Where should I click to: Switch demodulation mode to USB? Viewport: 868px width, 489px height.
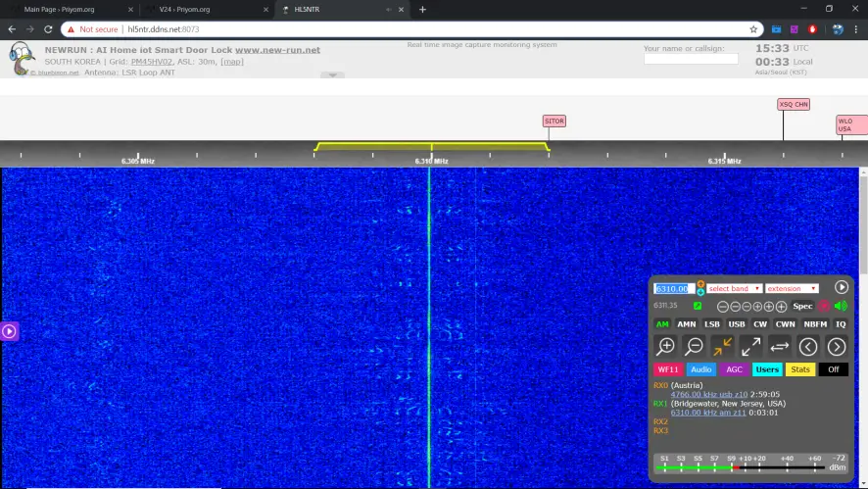pyautogui.click(x=737, y=323)
